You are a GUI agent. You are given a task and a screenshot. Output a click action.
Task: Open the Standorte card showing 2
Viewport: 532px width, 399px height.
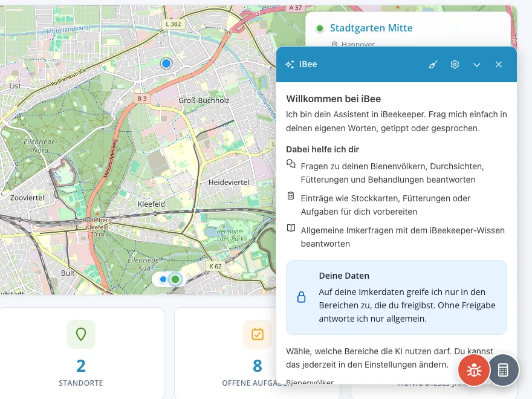[x=81, y=353]
